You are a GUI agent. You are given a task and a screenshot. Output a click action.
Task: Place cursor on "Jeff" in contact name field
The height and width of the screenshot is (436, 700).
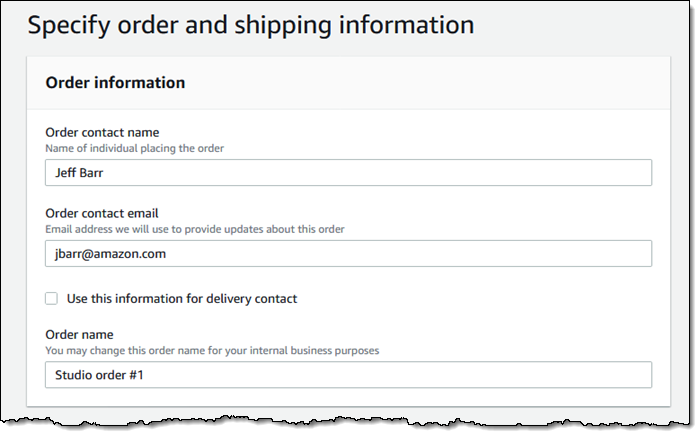(x=66, y=172)
